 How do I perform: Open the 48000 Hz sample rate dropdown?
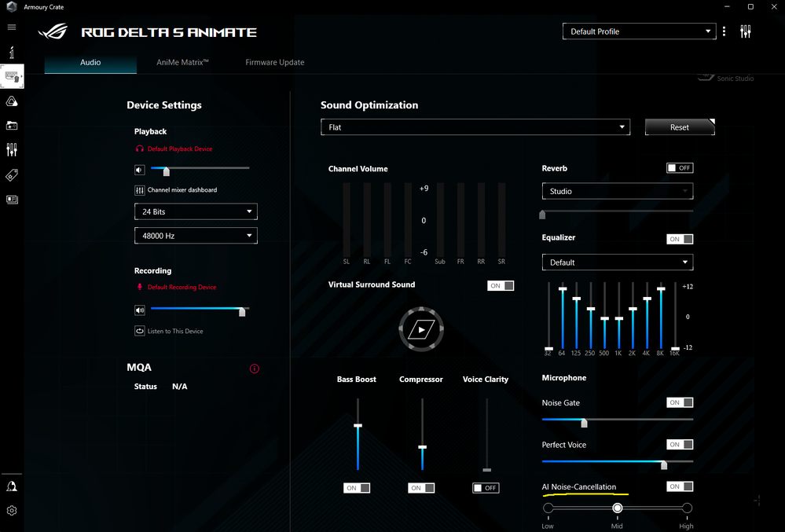tap(196, 236)
